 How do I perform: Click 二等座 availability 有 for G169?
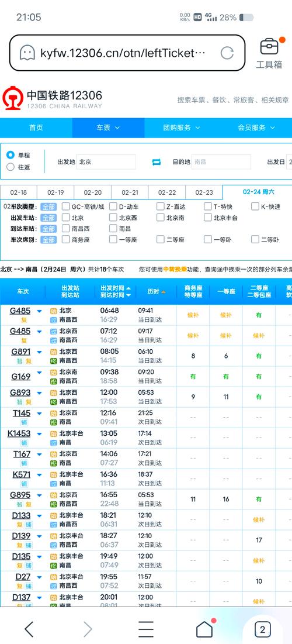point(258,377)
